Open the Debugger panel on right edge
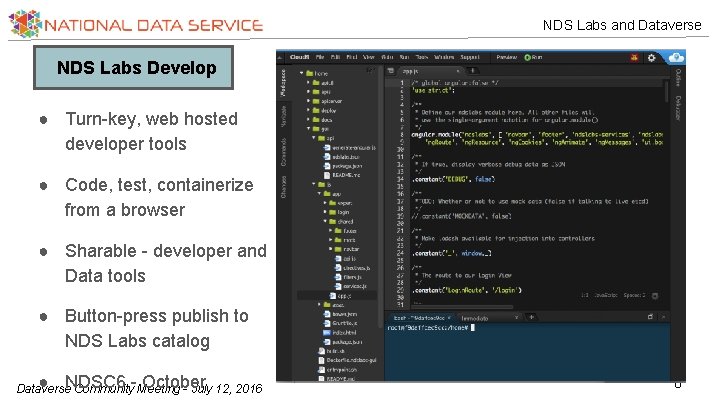This screenshot has height=405, width=720. click(x=678, y=108)
